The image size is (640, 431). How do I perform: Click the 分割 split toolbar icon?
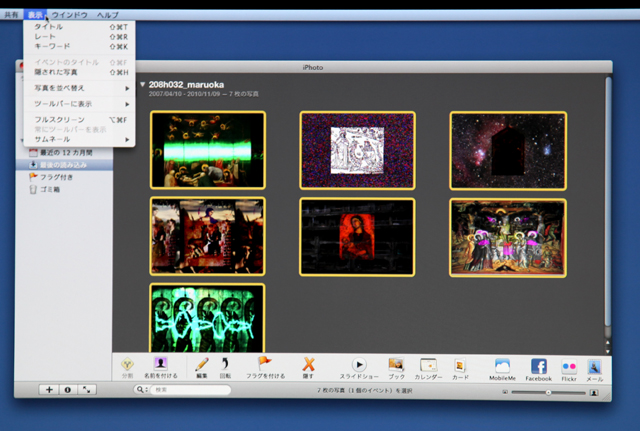pyautogui.click(x=127, y=364)
